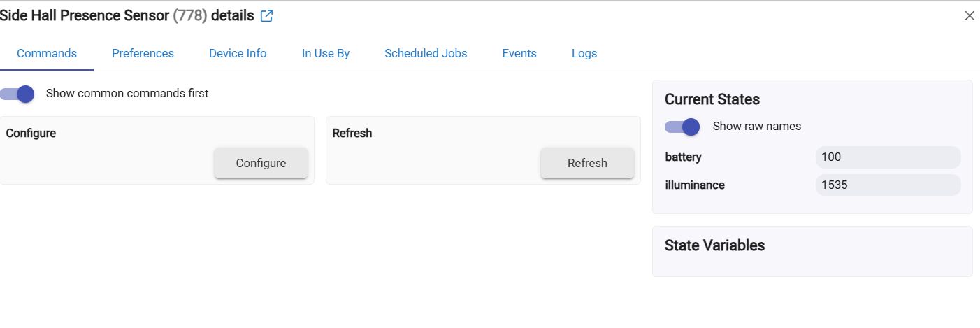The image size is (980, 328).
Task: Open device page via external link icon
Action: (x=266, y=16)
